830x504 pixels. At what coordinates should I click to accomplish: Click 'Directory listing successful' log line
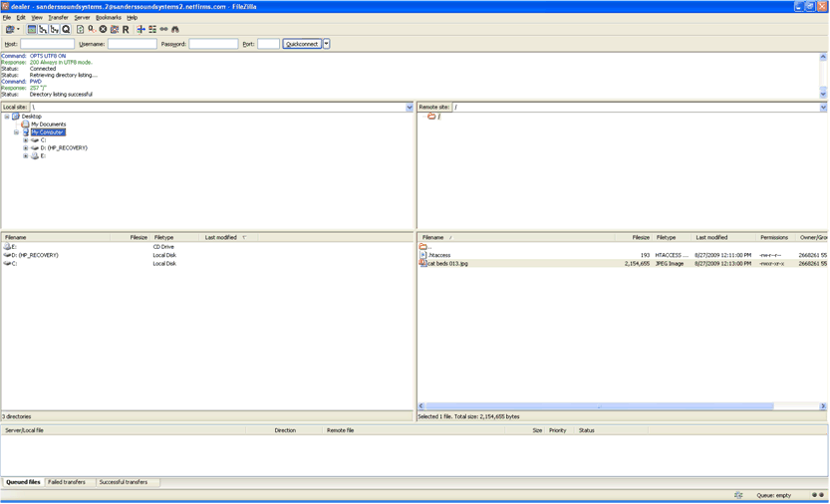pos(61,95)
